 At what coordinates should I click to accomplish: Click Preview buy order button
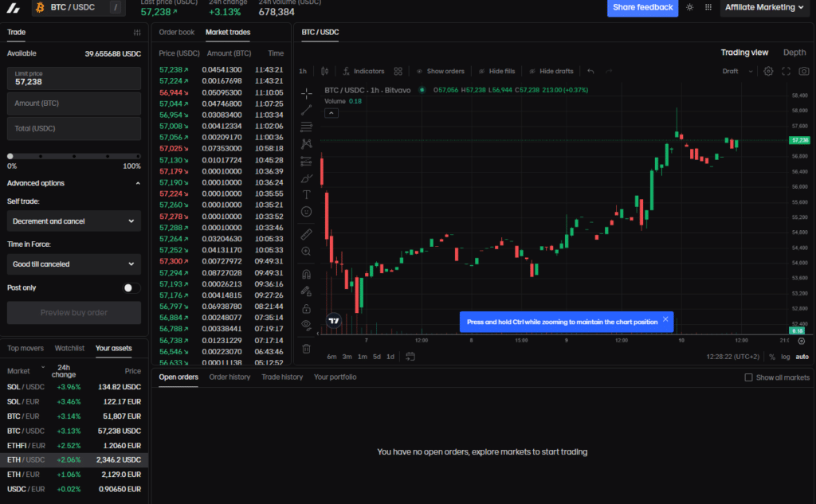74,313
